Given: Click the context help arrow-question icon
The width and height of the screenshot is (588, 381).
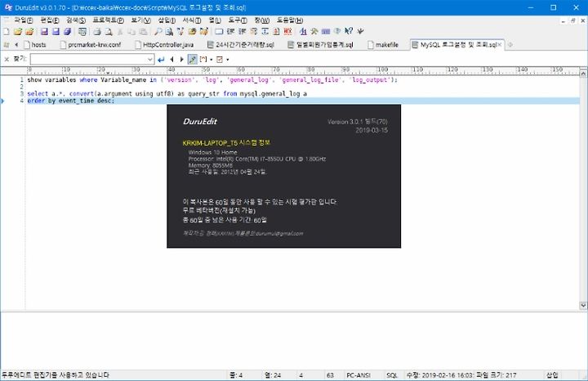Looking at the screenshot, I should click(349, 32).
